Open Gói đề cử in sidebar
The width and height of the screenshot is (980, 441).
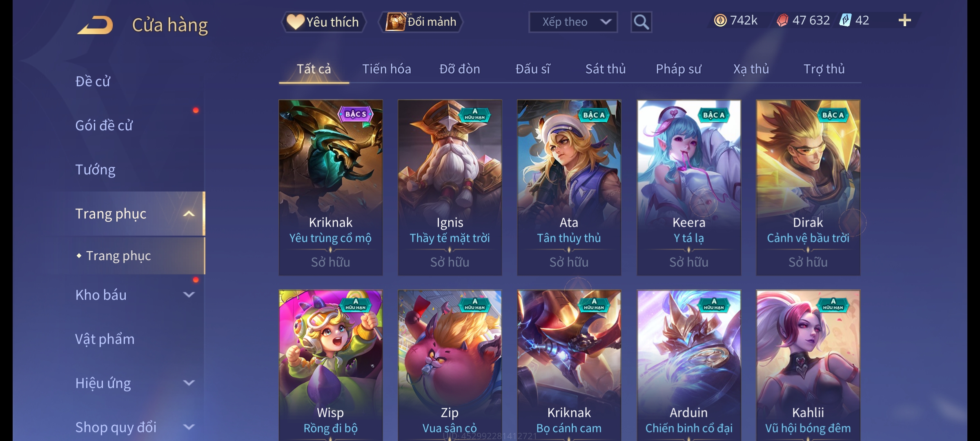(x=104, y=125)
